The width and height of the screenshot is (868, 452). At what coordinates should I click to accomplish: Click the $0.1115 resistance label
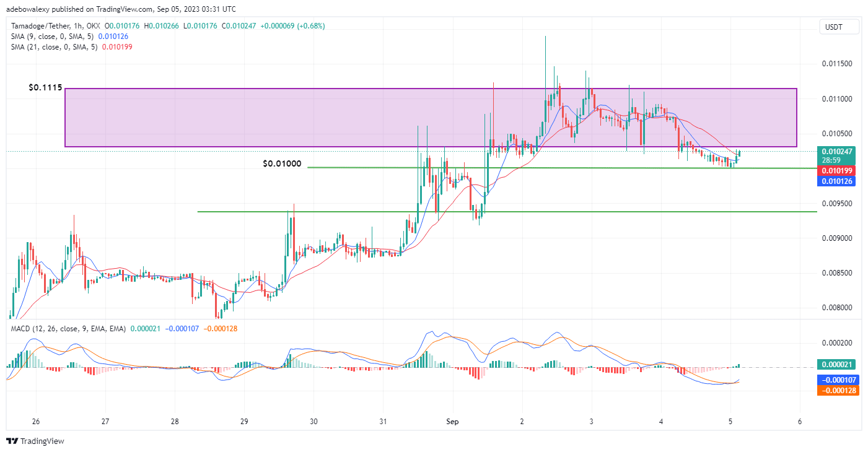45,88
